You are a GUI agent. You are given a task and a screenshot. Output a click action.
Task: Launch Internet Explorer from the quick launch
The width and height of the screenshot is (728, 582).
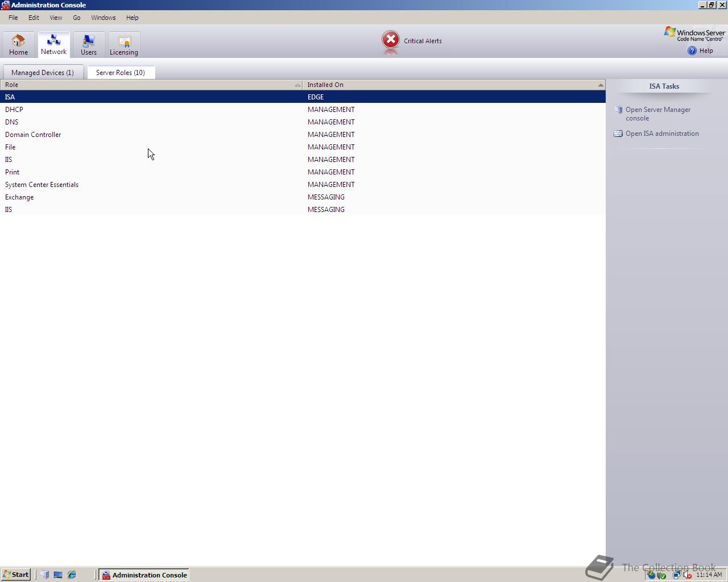pyautogui.click(x=72, y=575)
